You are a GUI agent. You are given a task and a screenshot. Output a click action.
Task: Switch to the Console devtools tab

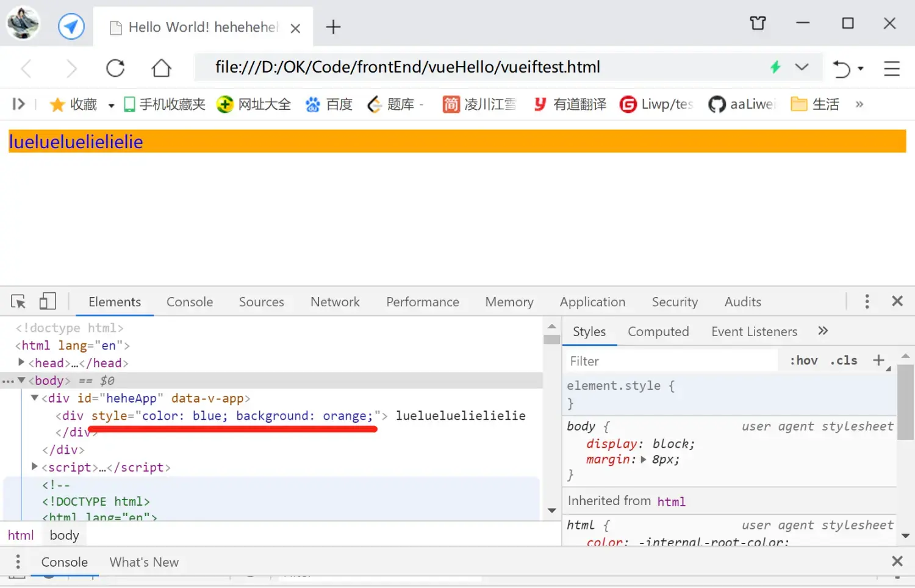pos(190,302)
